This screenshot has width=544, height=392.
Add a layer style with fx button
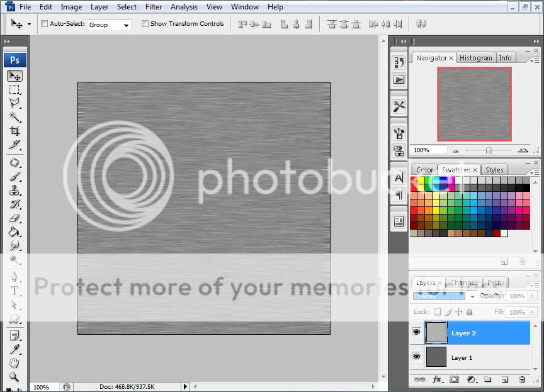tap(438, 379)
